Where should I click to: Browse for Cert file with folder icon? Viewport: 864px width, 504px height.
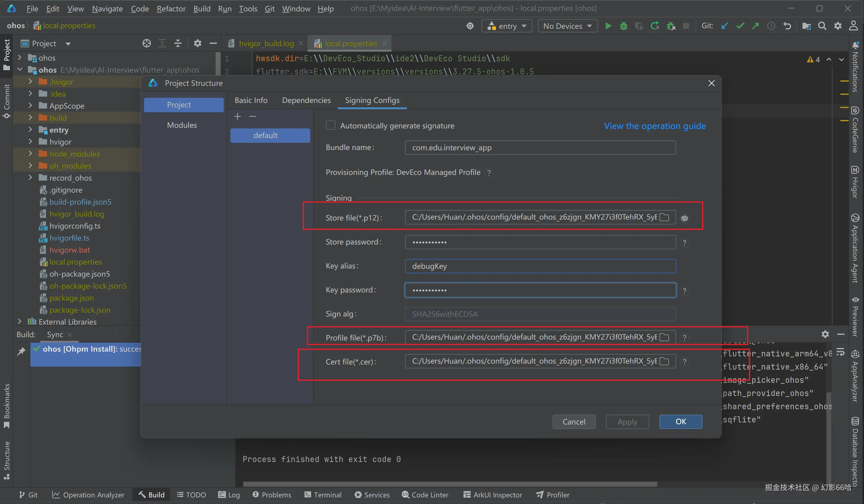click(x=664, y=361)
